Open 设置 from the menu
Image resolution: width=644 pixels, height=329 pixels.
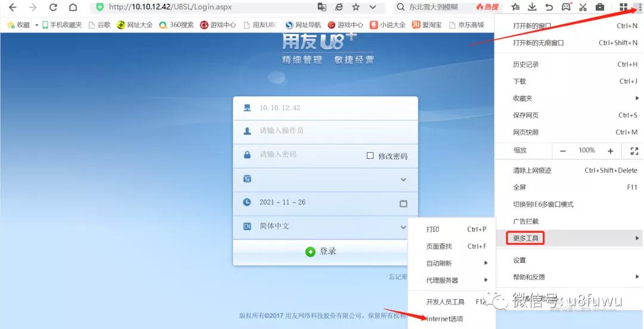(x=569, y=260)
